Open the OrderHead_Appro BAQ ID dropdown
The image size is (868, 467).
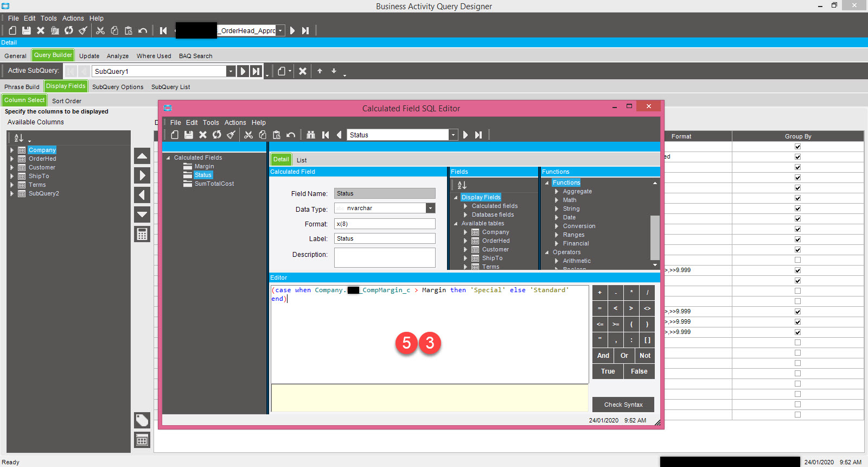point(280,30)
